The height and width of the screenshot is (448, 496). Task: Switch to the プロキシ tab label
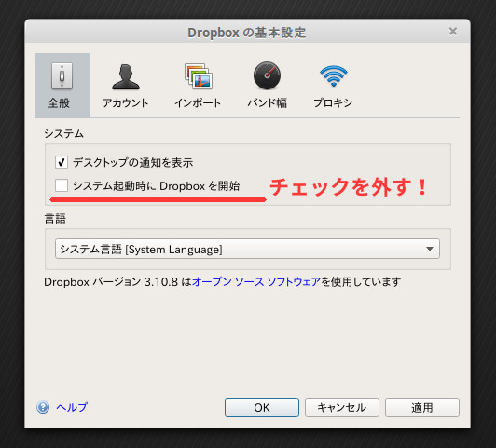(333, 103)
